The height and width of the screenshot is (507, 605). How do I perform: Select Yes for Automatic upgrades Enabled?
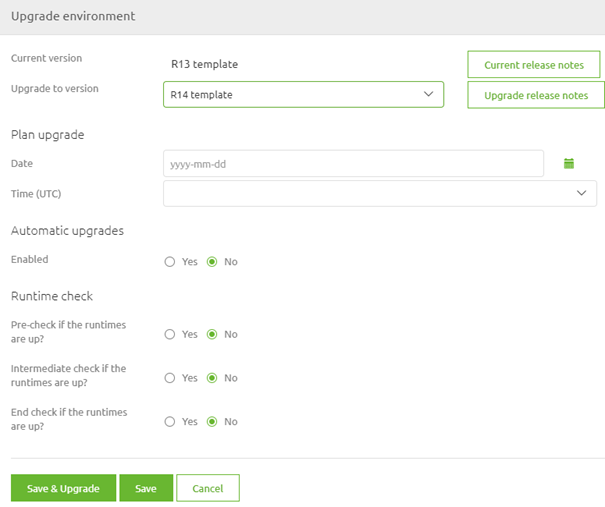[170, 262]
